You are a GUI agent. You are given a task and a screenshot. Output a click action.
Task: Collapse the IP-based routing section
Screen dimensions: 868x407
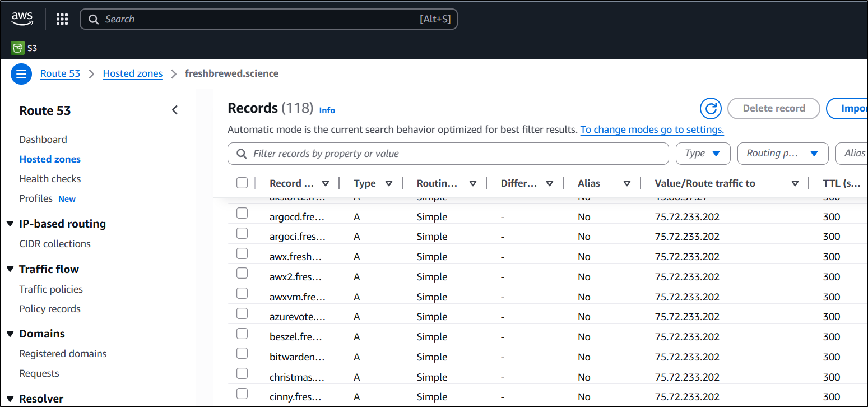click(x=10, y=224)
